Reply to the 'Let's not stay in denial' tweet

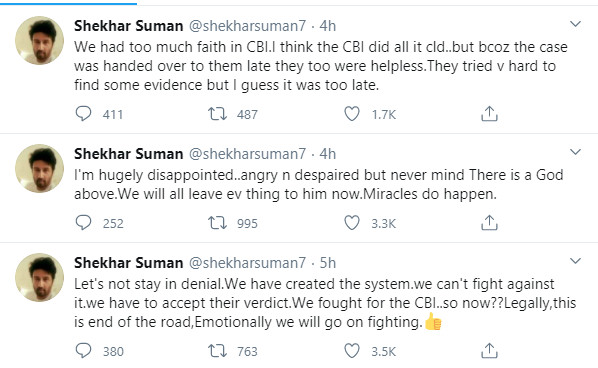pyautogui.click(x=83, y=350)
